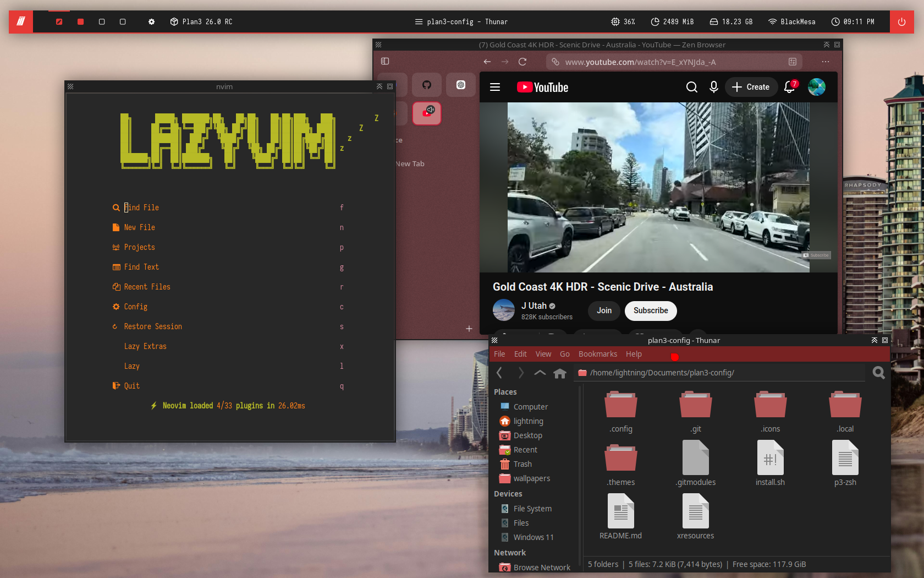The width and height of the screenshot is (924, 578).
Task: Open the Bookmarks menu in Thunar
Action: pos(598,354)
